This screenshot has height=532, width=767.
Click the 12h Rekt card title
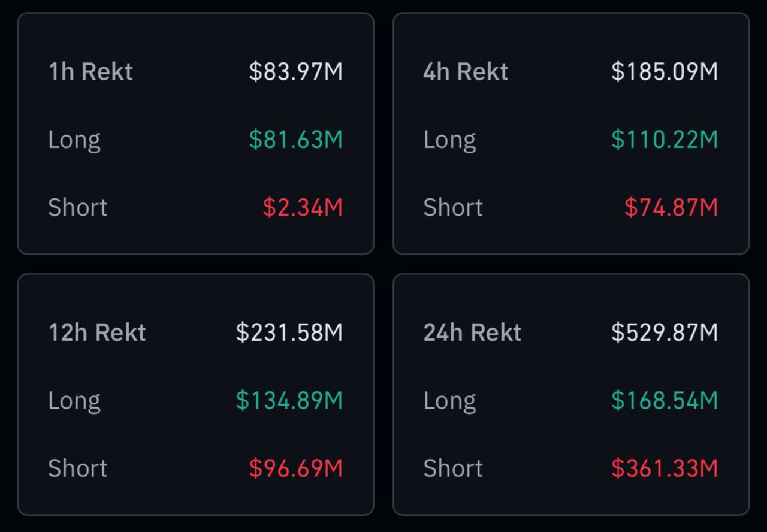point(97,332)
